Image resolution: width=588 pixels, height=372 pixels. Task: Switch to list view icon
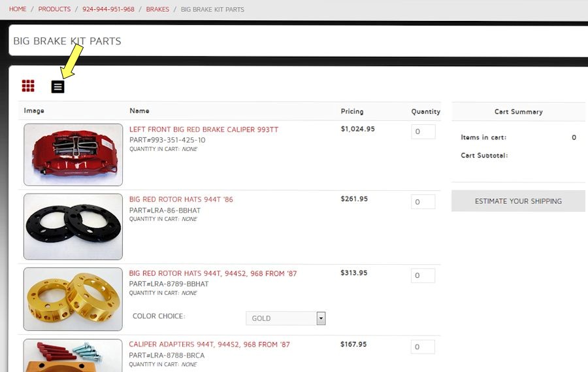(58, 86)
